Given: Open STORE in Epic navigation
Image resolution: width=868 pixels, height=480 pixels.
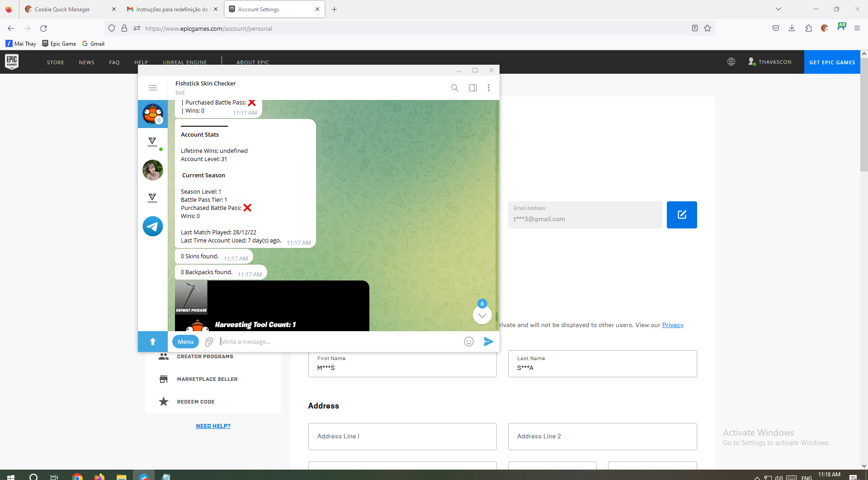Looking at the screenshot, I should (56, 62).
